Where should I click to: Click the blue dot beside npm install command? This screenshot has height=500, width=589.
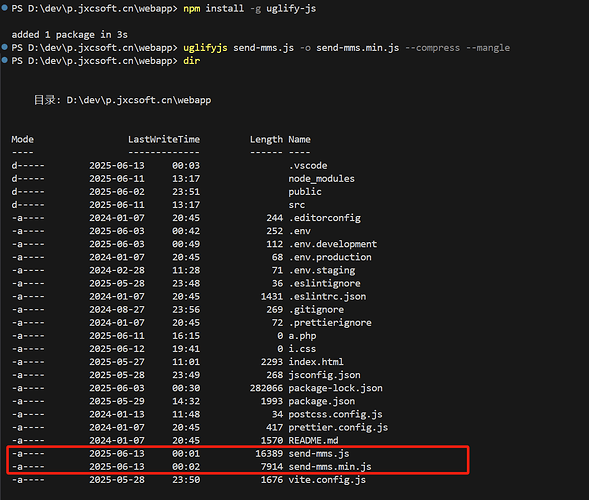click(x=5, y=8)
